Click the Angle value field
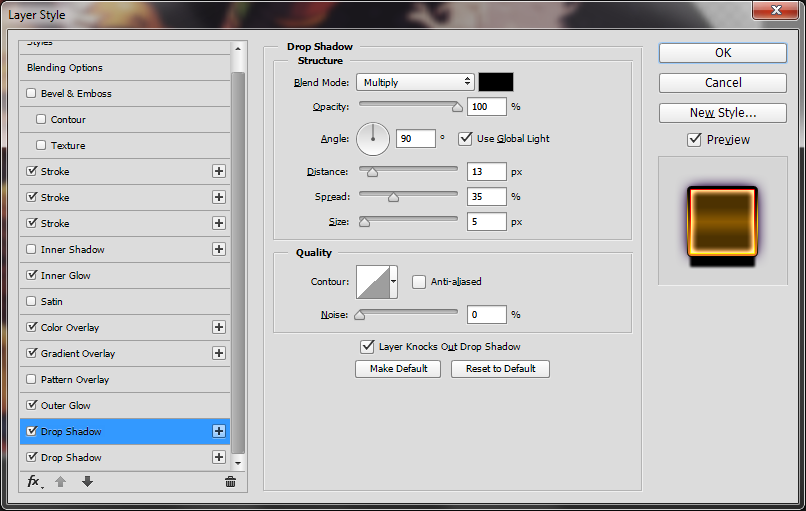 click(x=415, y=139)
